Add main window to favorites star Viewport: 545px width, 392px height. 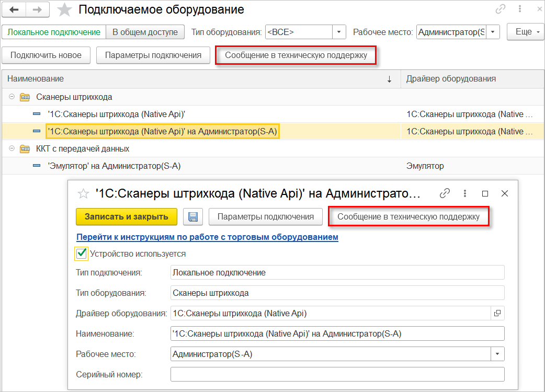64,10
